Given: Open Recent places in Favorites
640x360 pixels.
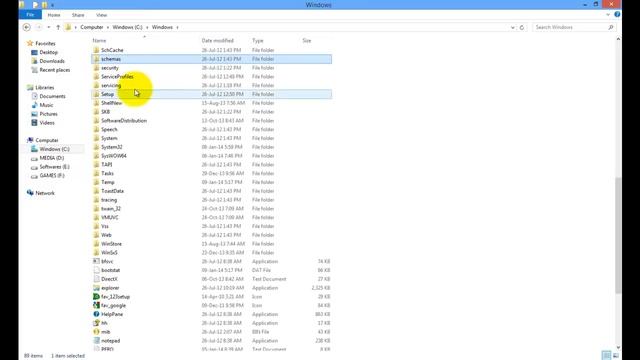Looking at the screenshot, I should click(x=54, y=70).
